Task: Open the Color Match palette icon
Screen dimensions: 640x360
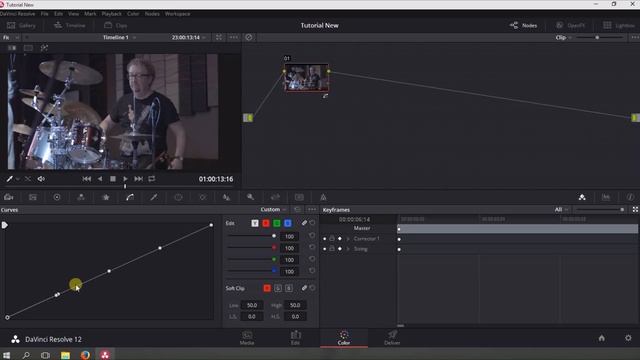Action: [33, 197]
